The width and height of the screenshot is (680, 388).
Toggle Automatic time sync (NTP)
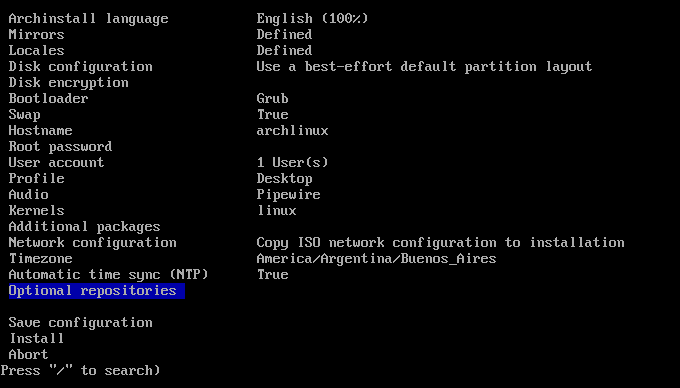pos(108,275)
